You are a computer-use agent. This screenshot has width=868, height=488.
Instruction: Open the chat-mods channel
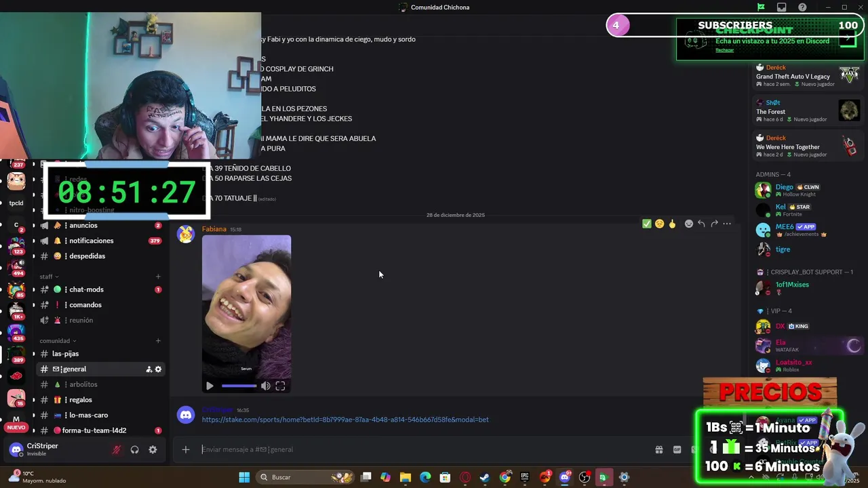click(x=101, y=289)
